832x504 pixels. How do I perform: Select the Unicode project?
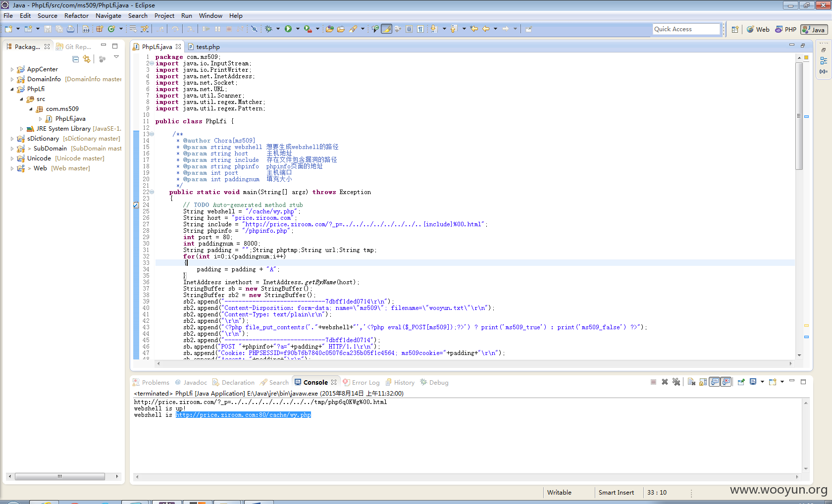(39, 158)
